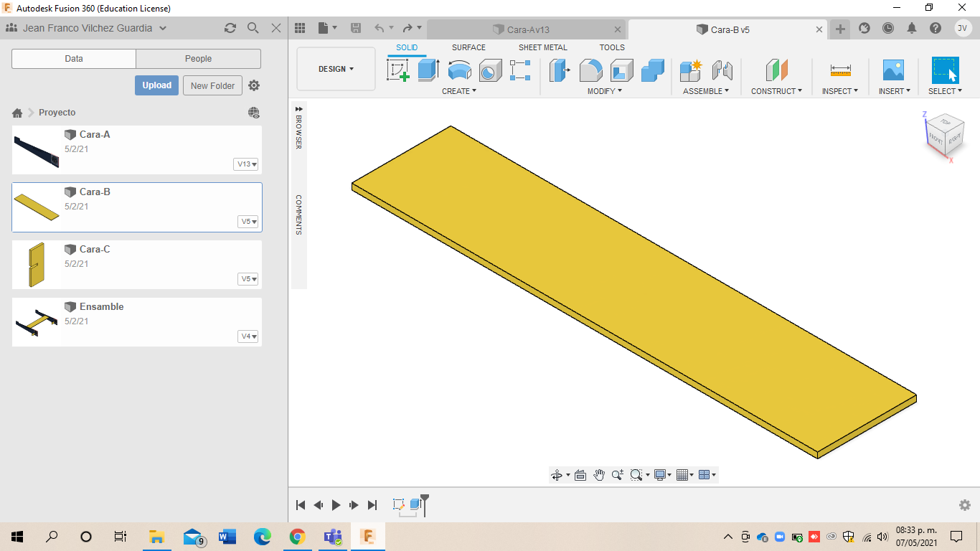980x551 pixels.
Task: Create a new sketch
Action: click(398, 70)
